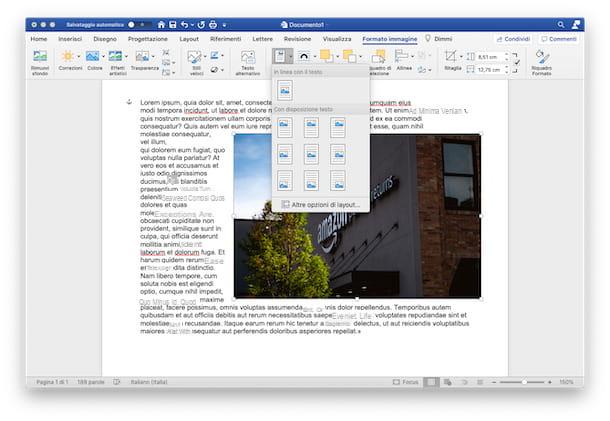This screenshot has height=421, width=610.
Task: Choose the middle-center wrap layout option
Action: [311, 154]
